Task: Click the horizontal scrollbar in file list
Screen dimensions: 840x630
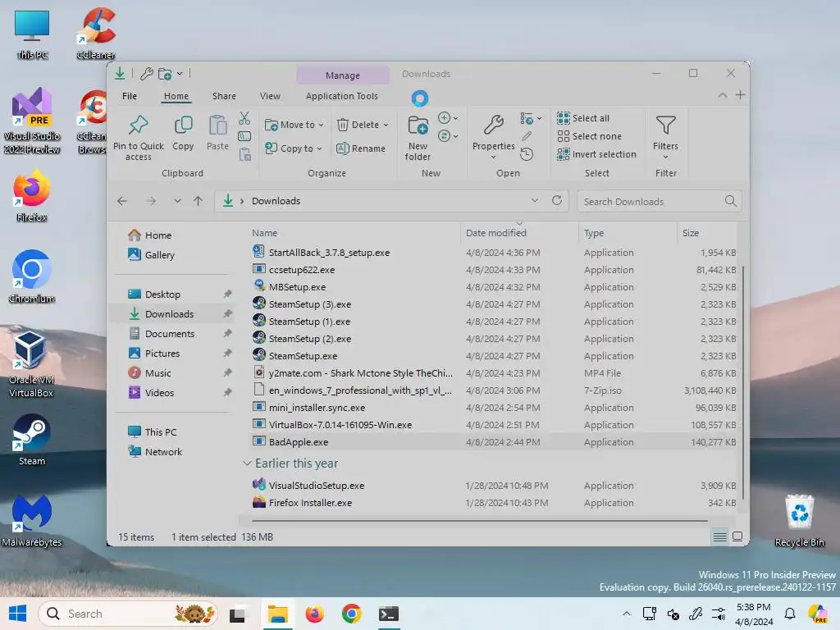Action: 479,520
